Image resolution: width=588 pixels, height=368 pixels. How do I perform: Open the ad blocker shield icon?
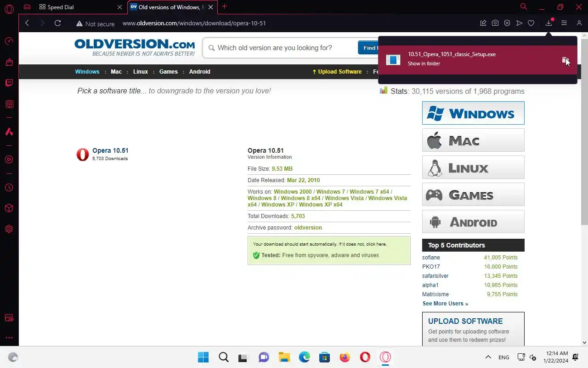507,23
